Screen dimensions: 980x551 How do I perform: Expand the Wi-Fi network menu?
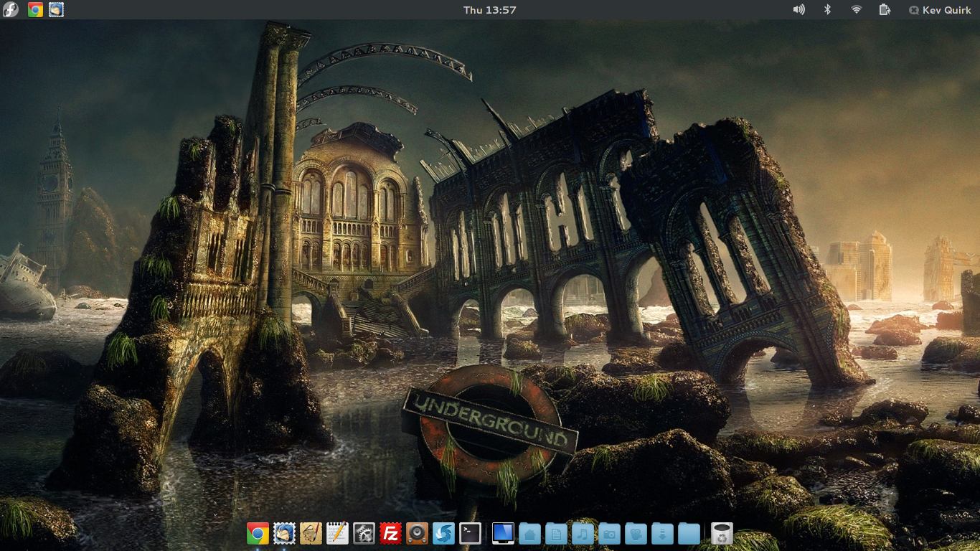(856, 10)
